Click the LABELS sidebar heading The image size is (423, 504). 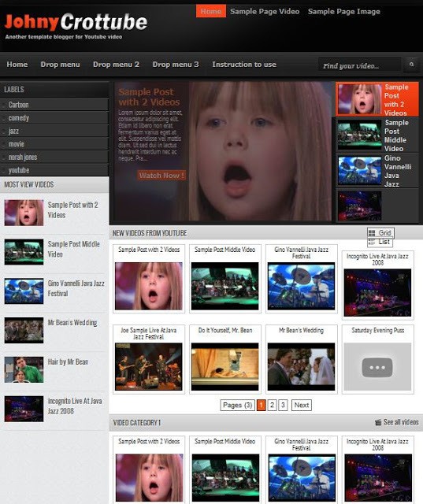coord(14,89)
